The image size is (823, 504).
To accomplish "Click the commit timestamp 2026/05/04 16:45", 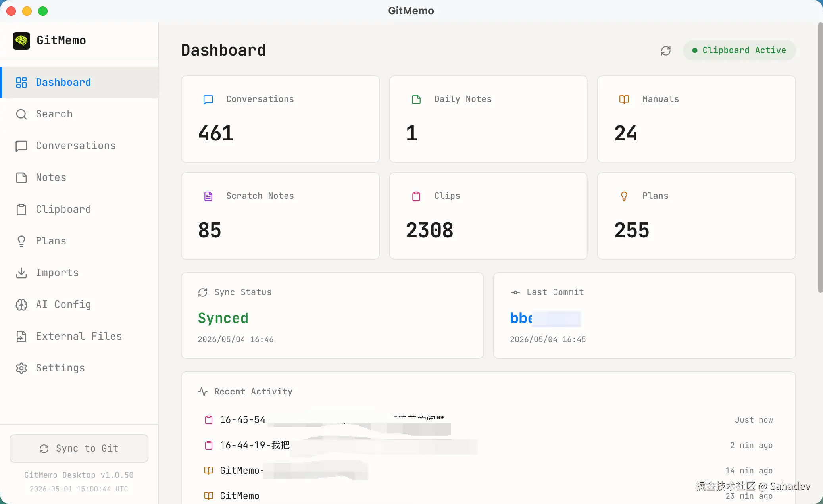I will tap(548, 339).
